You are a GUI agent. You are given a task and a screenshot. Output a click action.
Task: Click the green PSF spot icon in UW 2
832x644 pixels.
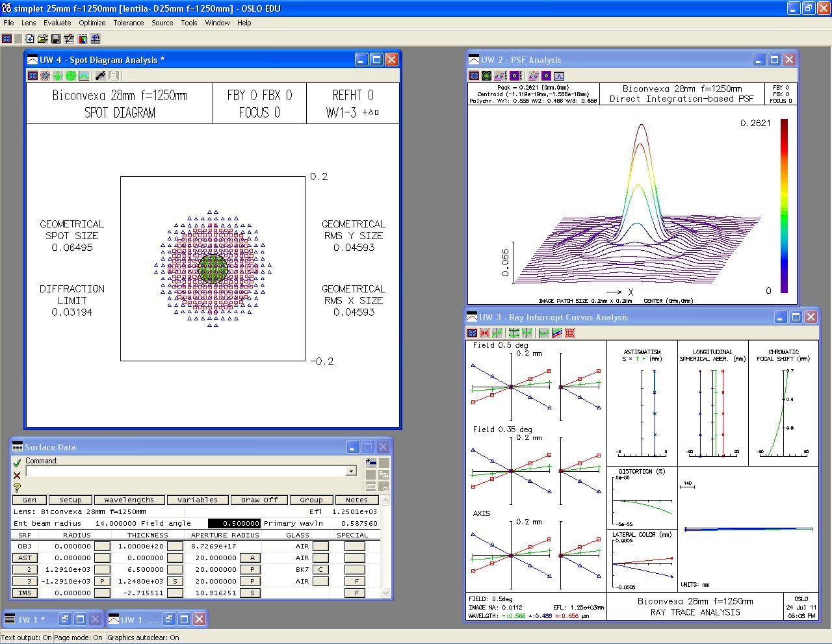pyautogui.click(x=486, y=76)
